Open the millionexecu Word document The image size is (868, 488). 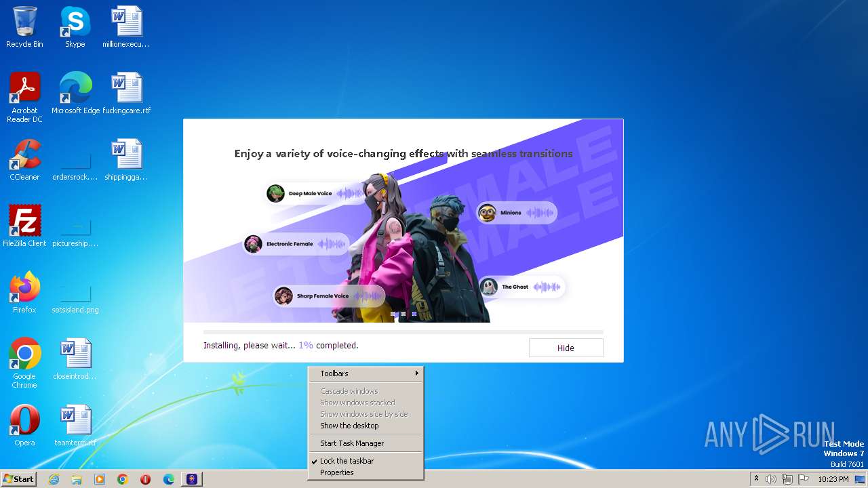(126, 27)
